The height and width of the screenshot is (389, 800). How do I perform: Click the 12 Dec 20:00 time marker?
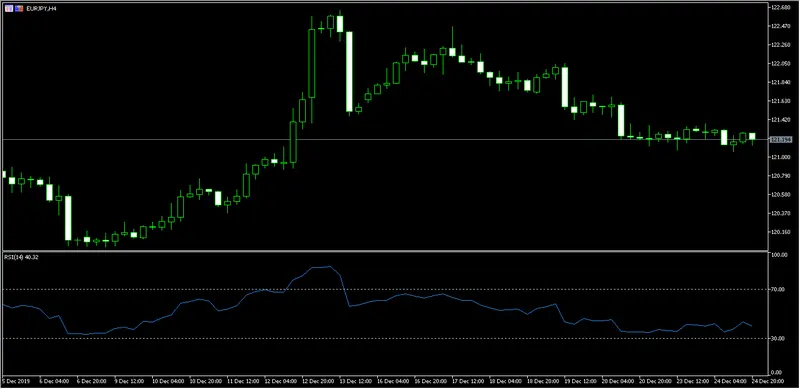coord(317,381)
